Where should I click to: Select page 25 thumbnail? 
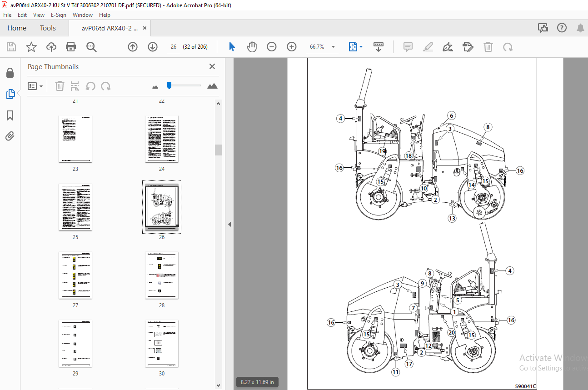point(75,207)
